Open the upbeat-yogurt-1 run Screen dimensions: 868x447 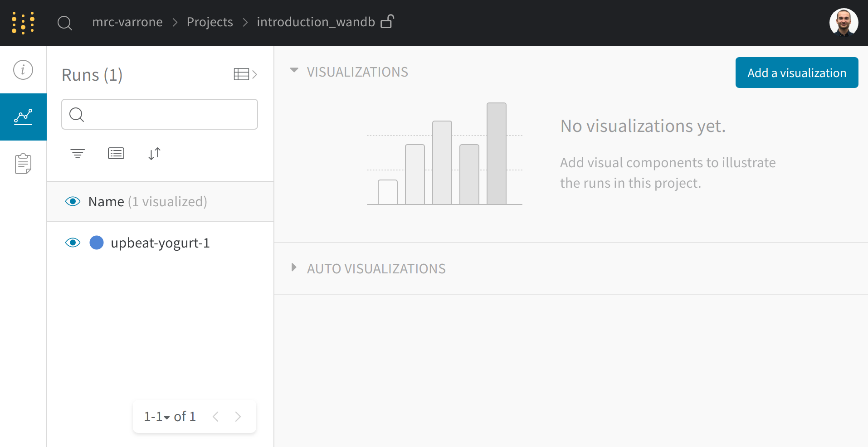coord(160,243)
